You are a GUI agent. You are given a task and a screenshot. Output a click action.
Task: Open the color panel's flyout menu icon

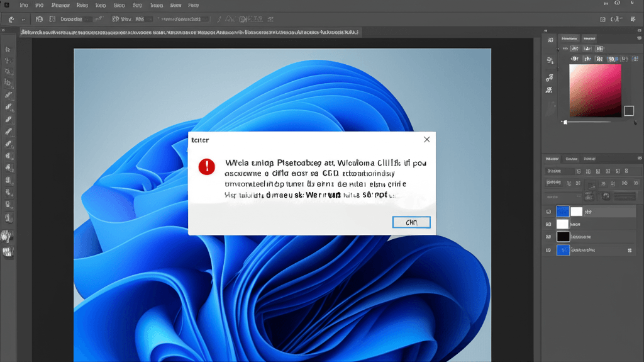pyautogui.click(x=639, y=38)
